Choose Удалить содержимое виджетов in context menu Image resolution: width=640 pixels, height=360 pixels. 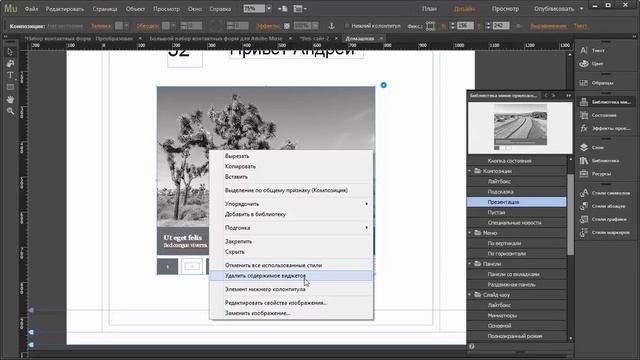pyautogui.click(x=291, y=276)
